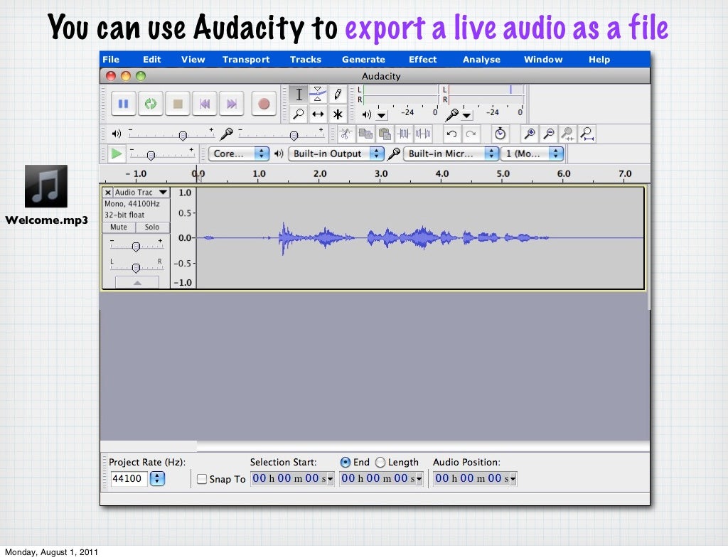
Task: Open Selection Start time format dropdown
Action: pos(330,479)
